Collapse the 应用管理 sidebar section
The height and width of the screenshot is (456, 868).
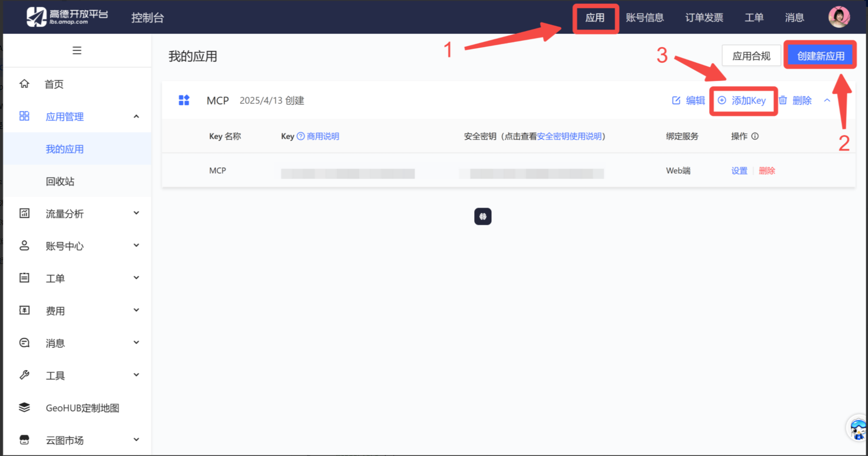[x=136, y=116]
